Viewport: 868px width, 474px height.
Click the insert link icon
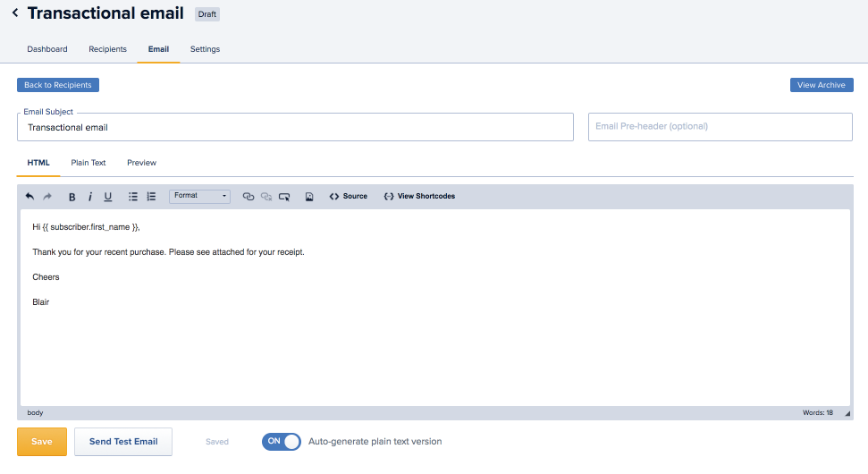[x=249, y=197]
